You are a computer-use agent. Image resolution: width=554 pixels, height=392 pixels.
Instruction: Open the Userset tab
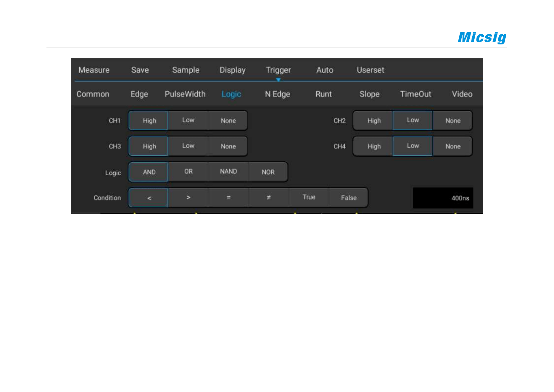pos(370,70)
